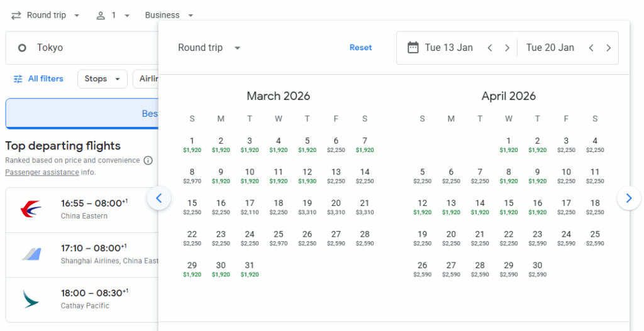The width and height of the screenshot is (644, 331).
Task: Expand the Business cabin class dropdown
Action: (169, 15)
